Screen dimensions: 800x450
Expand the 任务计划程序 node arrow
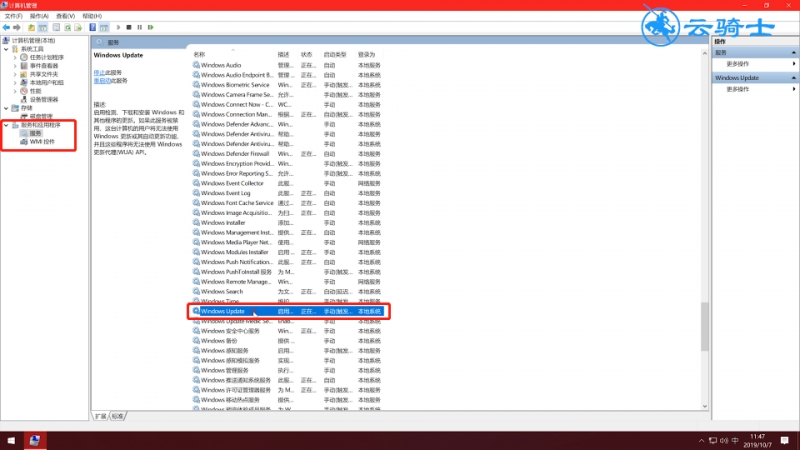15,57
